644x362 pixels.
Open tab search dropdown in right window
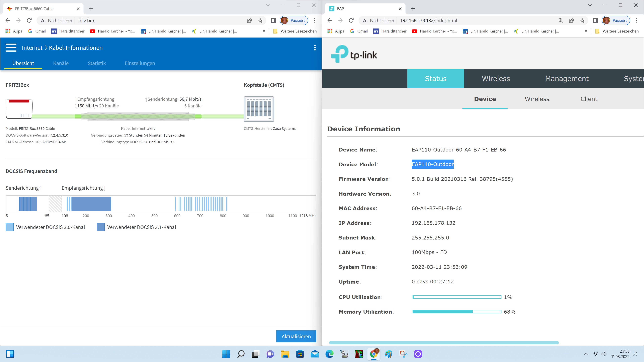pyautogui.click(x=590, y=5)
